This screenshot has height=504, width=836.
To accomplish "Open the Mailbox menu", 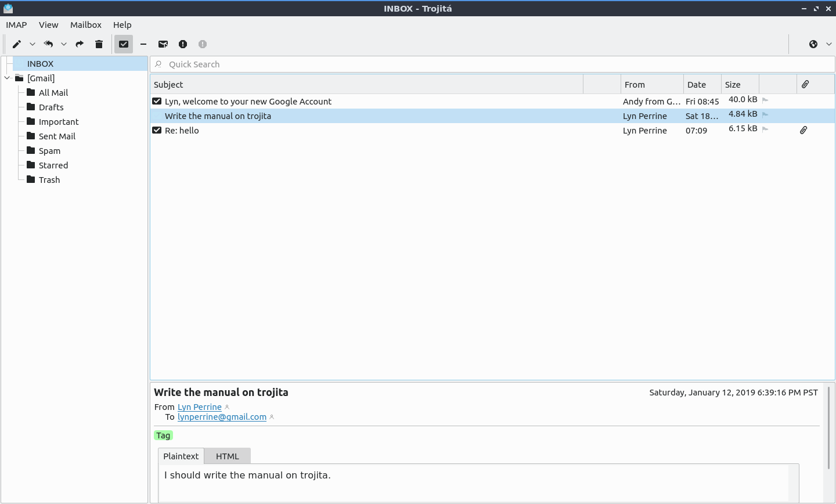I will 86,25.
